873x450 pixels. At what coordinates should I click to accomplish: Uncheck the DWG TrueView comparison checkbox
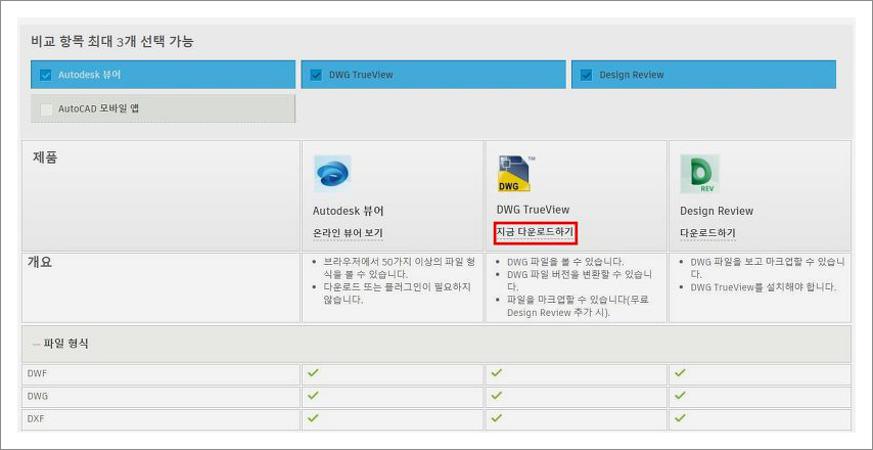pyautogui.click(x=316, y=75)
